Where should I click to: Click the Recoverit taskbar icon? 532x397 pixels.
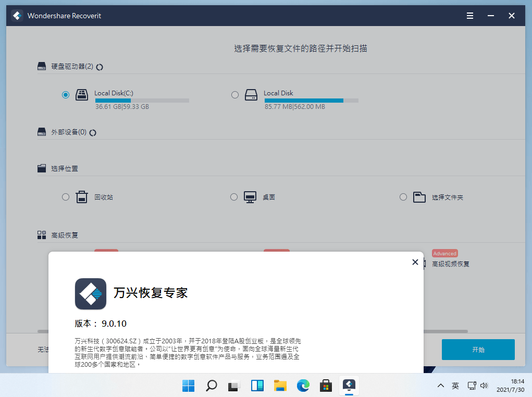pos(349,386)
